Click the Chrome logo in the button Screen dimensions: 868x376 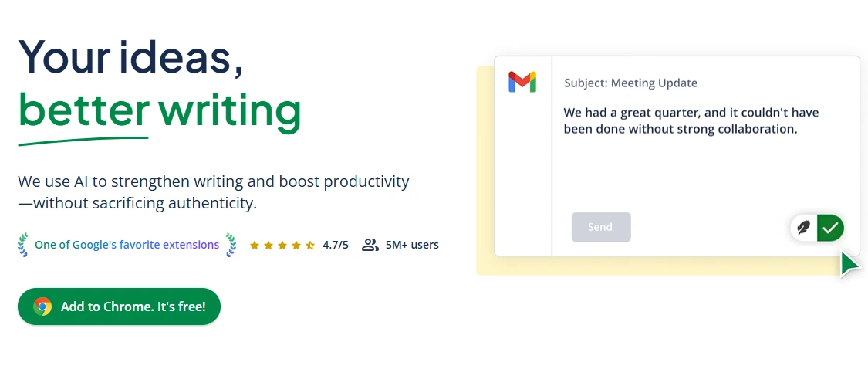point(42,307)
